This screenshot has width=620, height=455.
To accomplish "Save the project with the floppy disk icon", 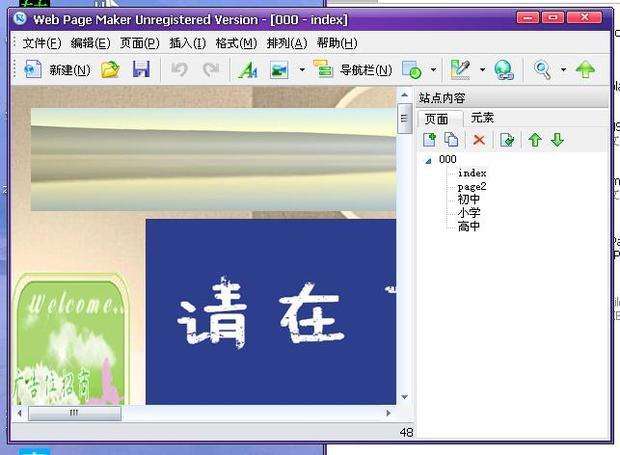I will 141,70.
